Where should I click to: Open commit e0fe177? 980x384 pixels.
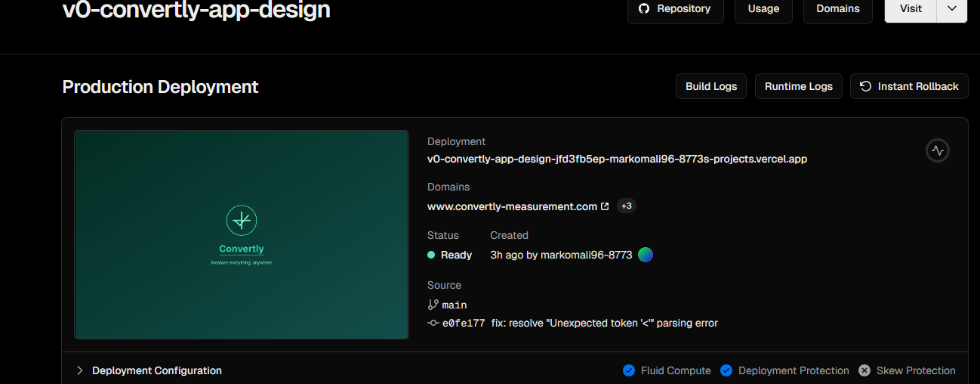pyautogui.click(x=464, y=323)
